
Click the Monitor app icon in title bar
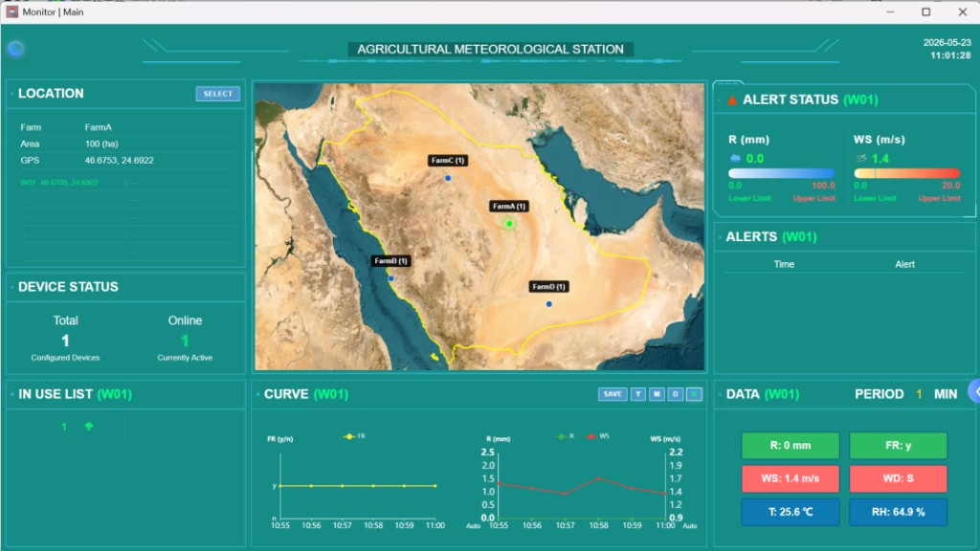point(11,11)
